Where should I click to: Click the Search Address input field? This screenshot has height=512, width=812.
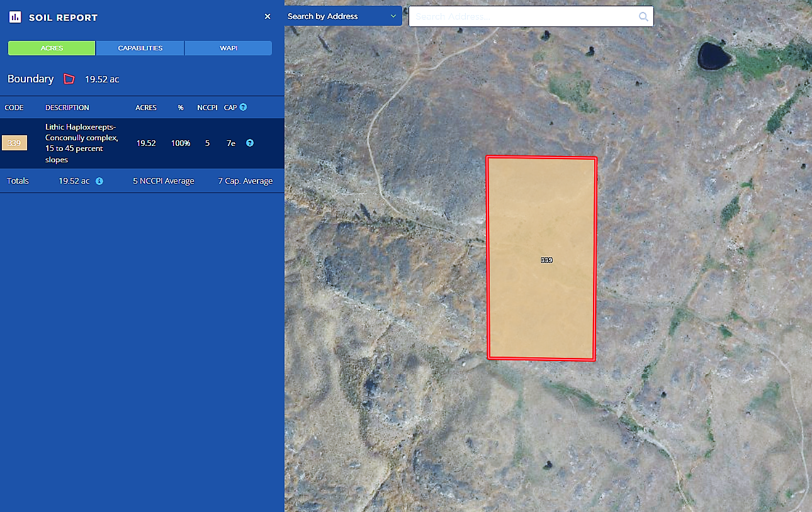point(522,17)
